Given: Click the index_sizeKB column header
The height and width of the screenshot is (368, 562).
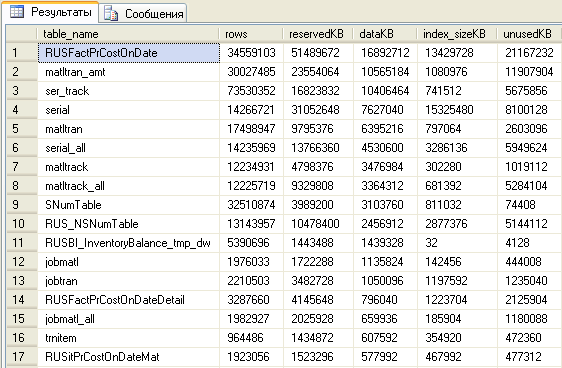Looking at the screenshot, I should tap(457, 34).
